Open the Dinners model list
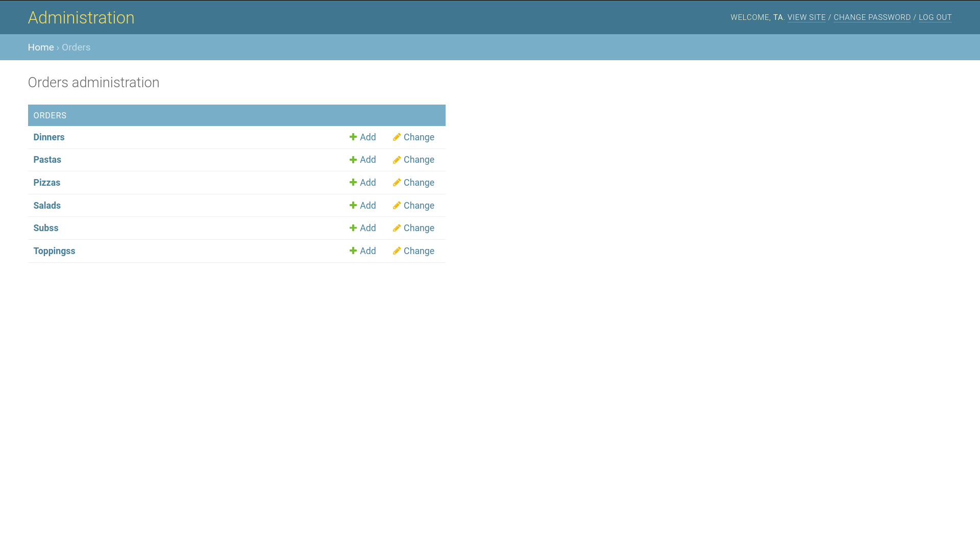Screen dimensions: 980x551 pyautogui.click(x=49, y=137)
